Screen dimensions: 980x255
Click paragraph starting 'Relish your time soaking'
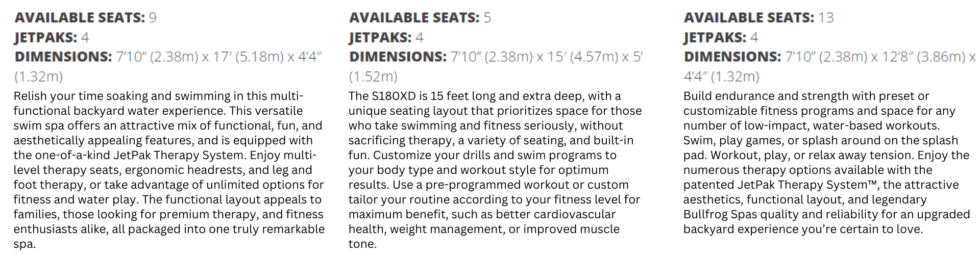(169, 170)
